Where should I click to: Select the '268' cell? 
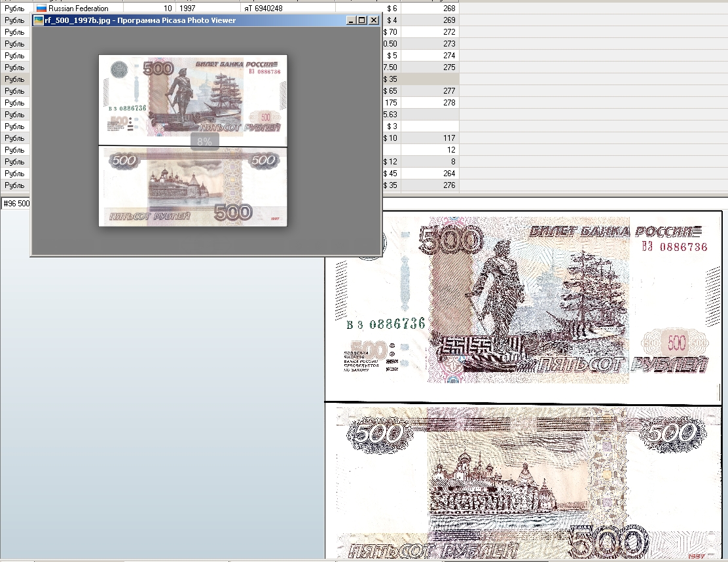coord(430,9)
